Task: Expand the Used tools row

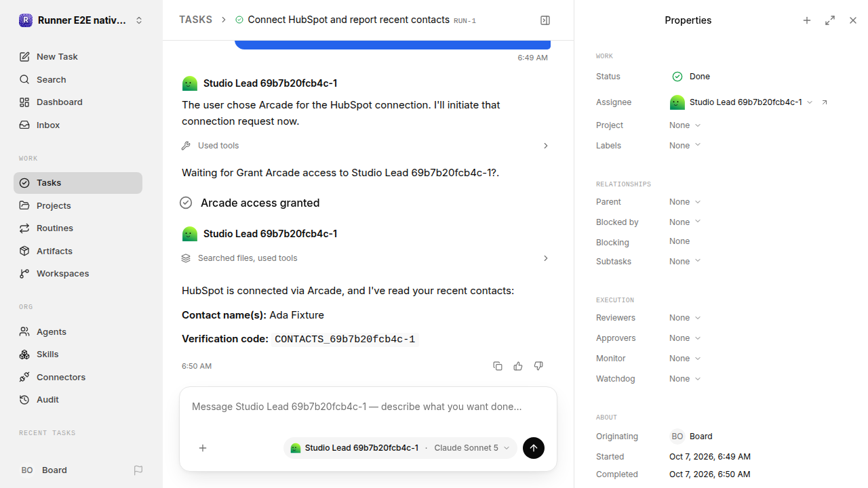Action: pos(366,146)
